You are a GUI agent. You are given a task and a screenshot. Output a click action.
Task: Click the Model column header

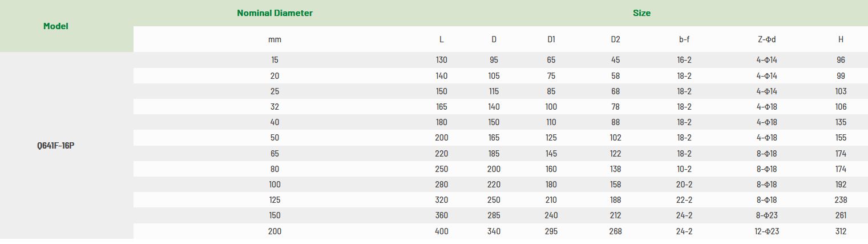55,26
